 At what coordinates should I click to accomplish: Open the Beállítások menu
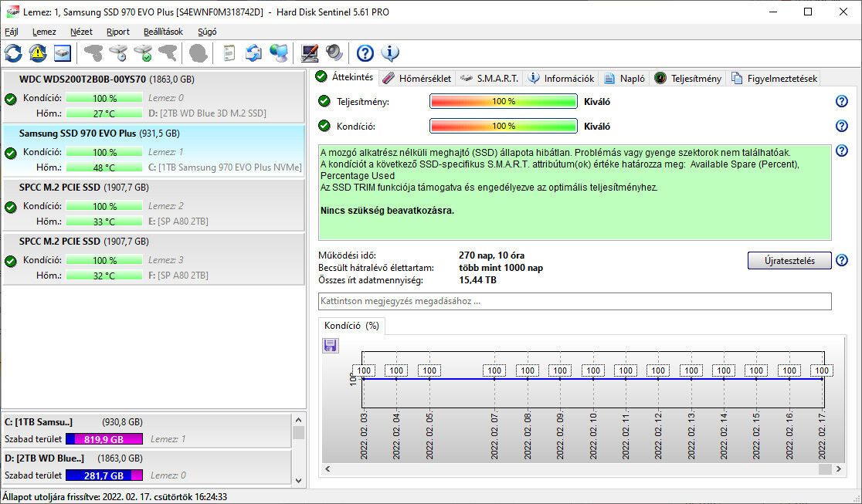pyautogui.click(x=163, y=32)
